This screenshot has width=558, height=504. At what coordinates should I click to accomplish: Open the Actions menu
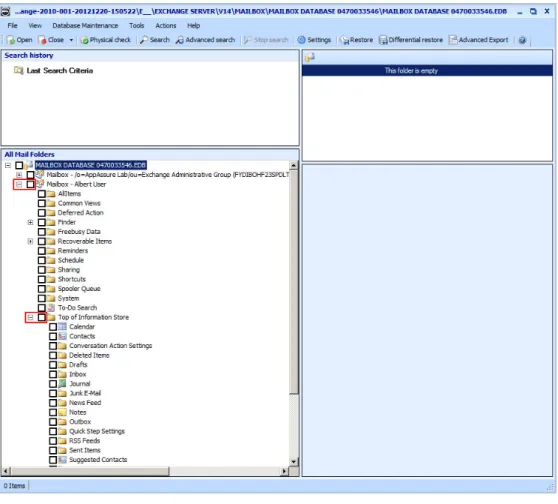pyautogui.click(x=165, y=26)
